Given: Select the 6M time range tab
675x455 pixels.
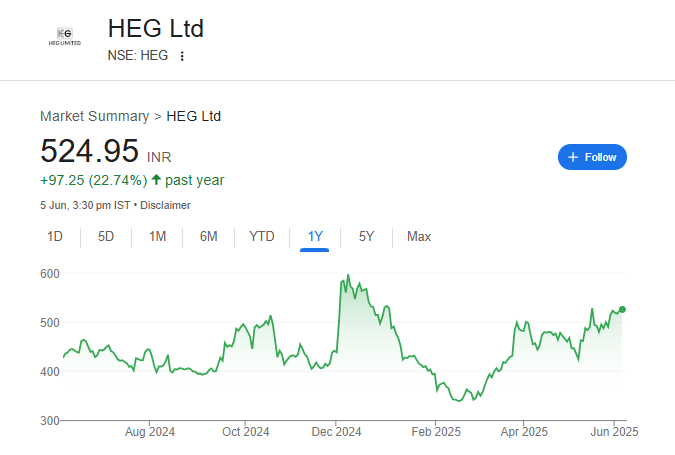Looking at the screenshot, I should coord(208,236).
